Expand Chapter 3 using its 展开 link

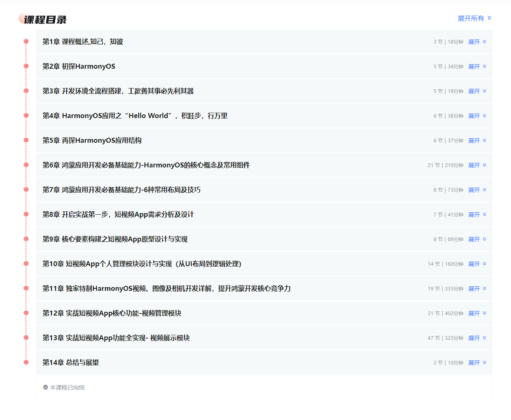pyautogui.click(x=474, y=91)
